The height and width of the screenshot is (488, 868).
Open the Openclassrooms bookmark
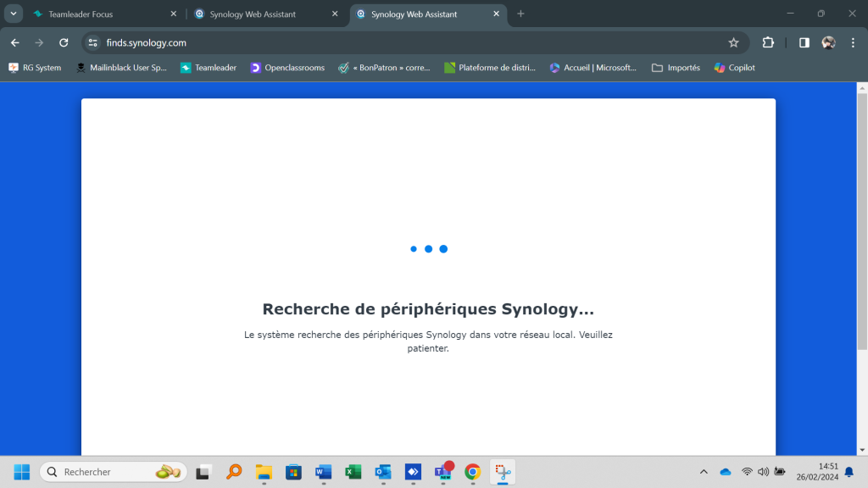point(287,68)
